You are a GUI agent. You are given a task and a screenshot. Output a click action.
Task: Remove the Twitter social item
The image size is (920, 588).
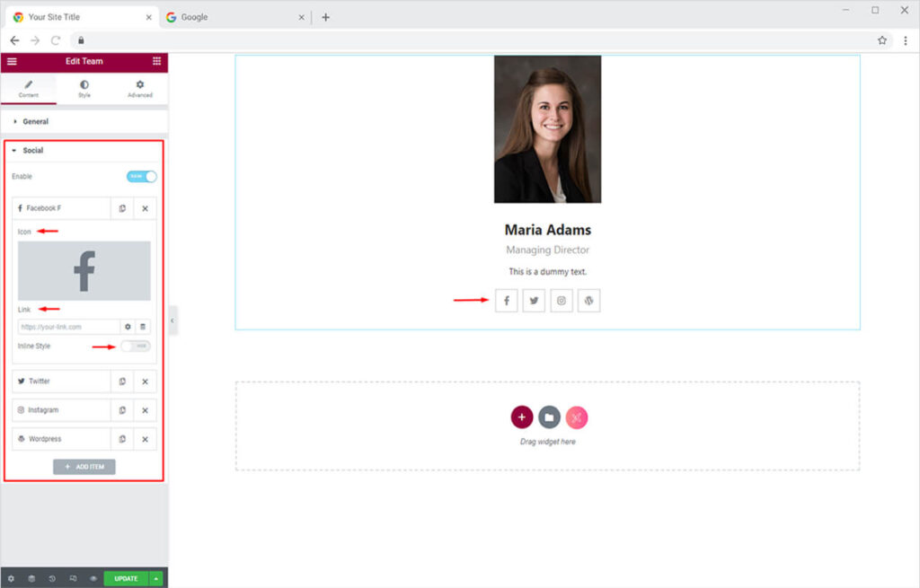(145, 382)
